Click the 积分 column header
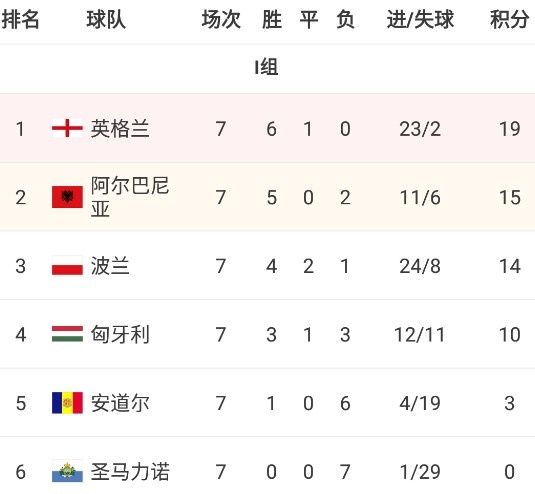535x494 pixels. point(509,19)
